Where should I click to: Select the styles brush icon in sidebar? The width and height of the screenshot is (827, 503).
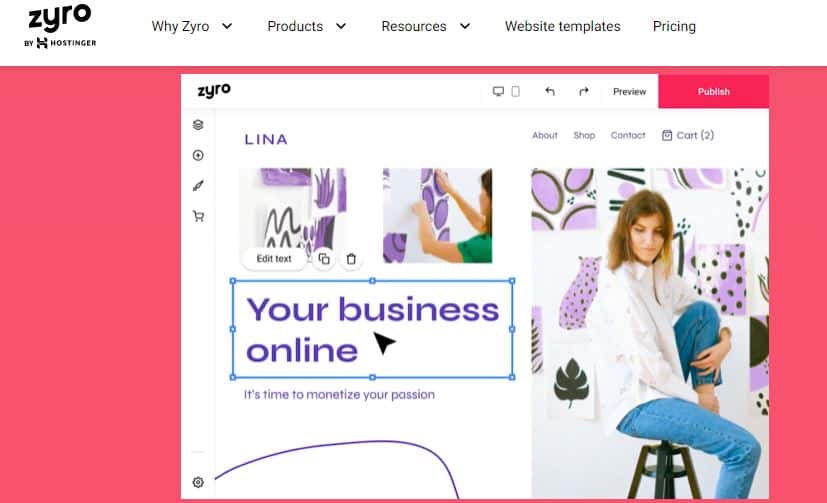[198, 186]
